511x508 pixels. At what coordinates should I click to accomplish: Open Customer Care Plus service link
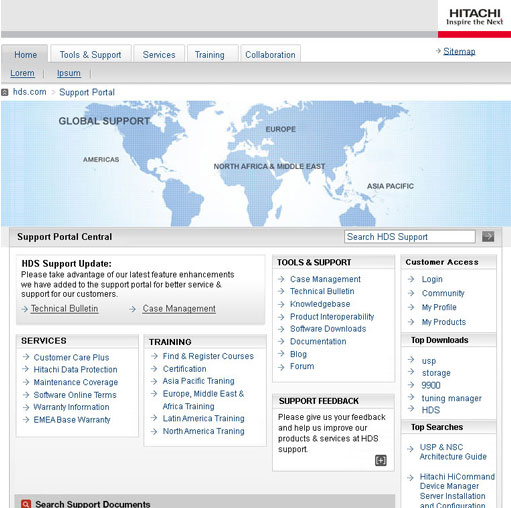[x=71, y=357]
